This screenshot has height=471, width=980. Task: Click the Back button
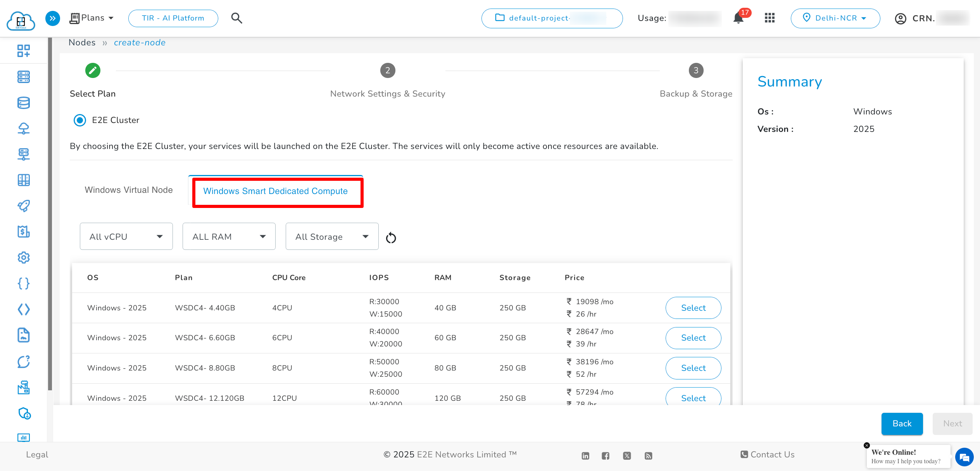(902, 424)
